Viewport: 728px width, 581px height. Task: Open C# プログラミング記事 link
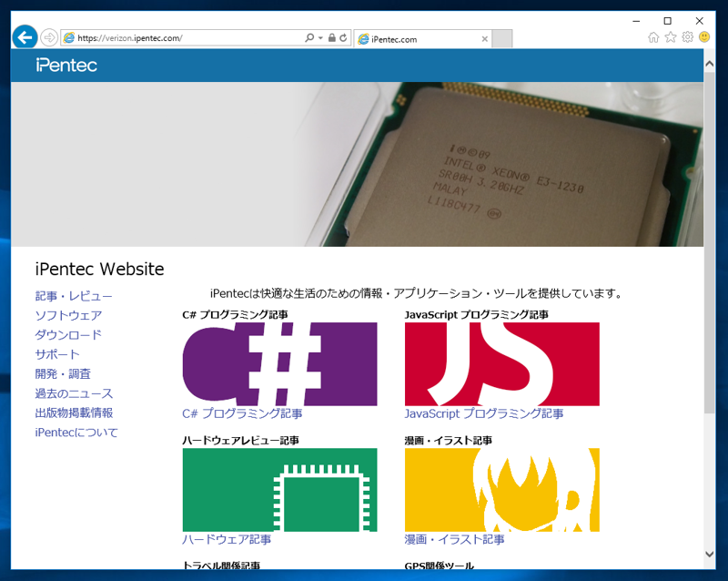[x=242, y=413]
